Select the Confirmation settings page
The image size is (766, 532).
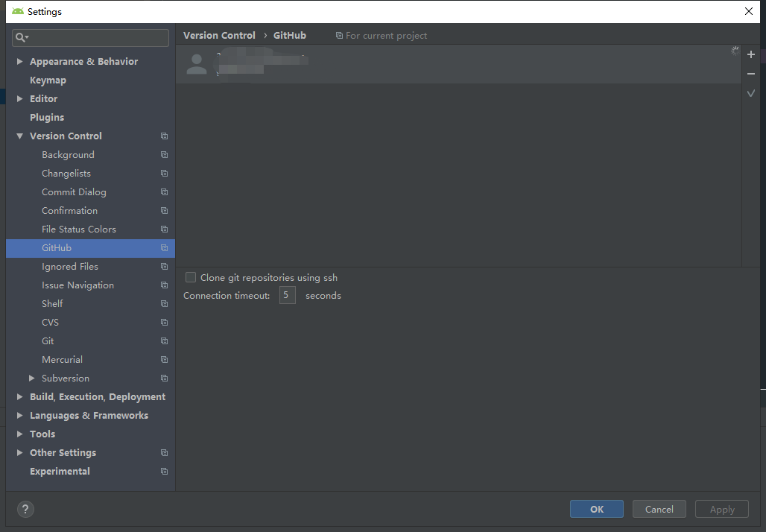[69, 211]
